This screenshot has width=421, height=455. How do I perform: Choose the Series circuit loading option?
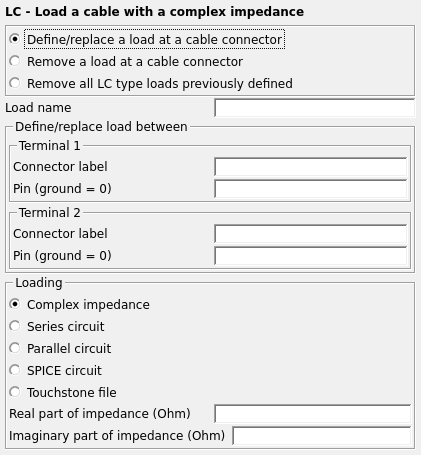(57, 326)
